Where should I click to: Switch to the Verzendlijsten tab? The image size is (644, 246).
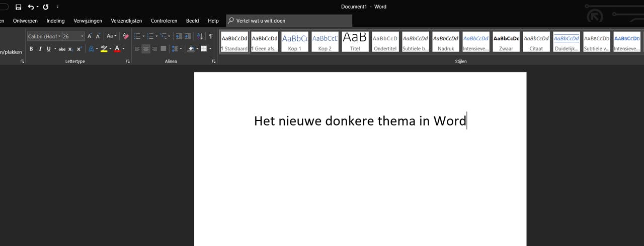(126, 21)
